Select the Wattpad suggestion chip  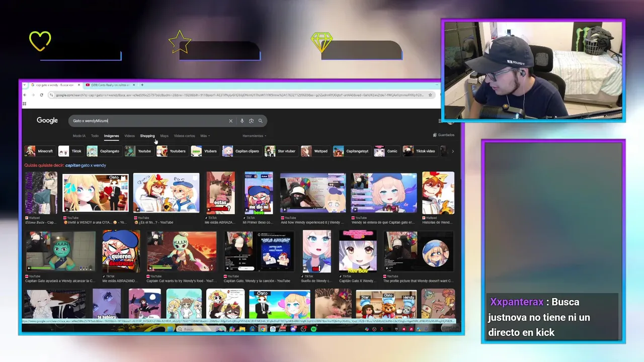coord(315,151)
